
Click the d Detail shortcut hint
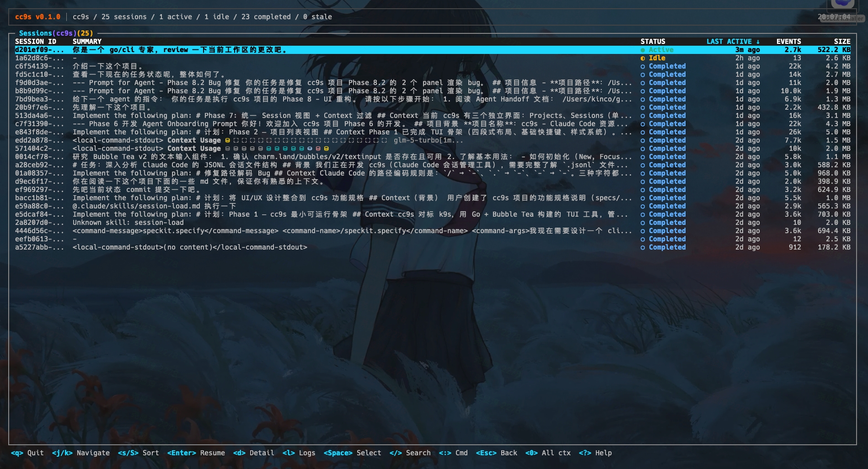coord(254,453)
